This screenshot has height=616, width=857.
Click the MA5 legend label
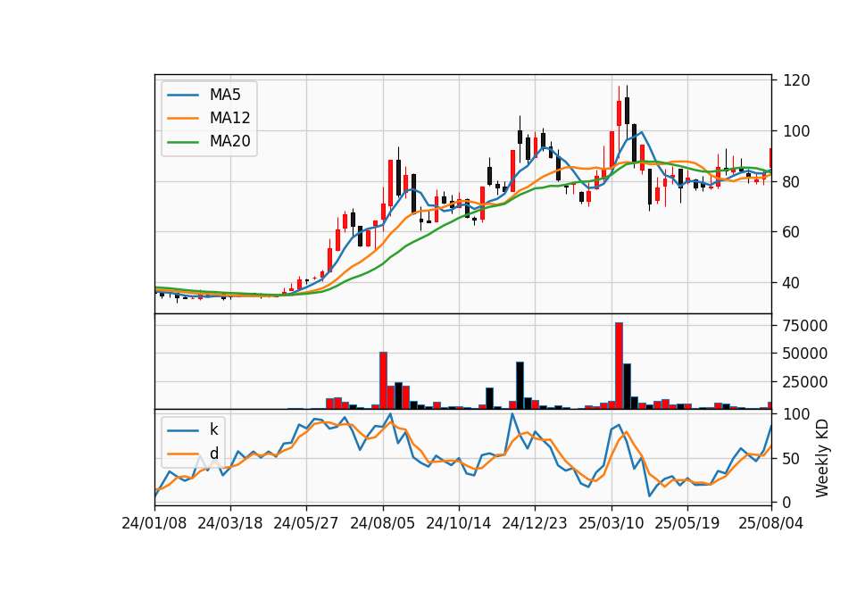click(x=225, y=95)
